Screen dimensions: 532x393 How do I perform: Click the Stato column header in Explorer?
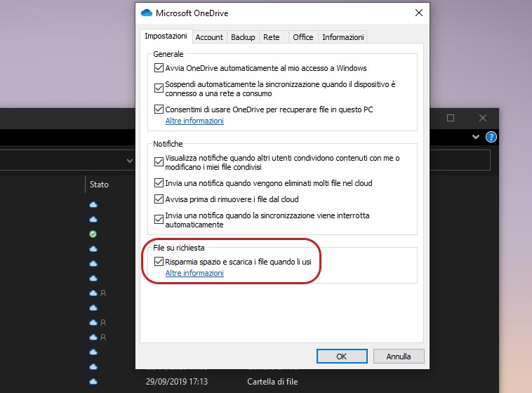click(x=99, y=185)
